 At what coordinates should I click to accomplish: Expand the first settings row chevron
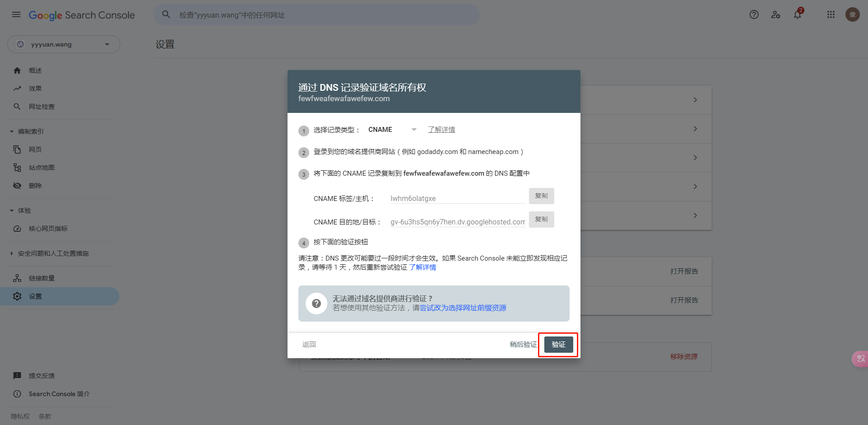coord(695,100)
